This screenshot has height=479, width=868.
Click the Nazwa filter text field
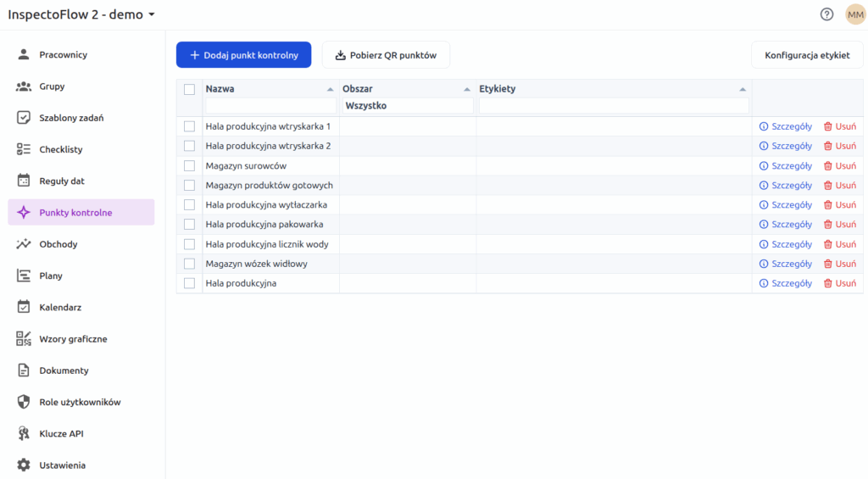[x=270, y=106]
